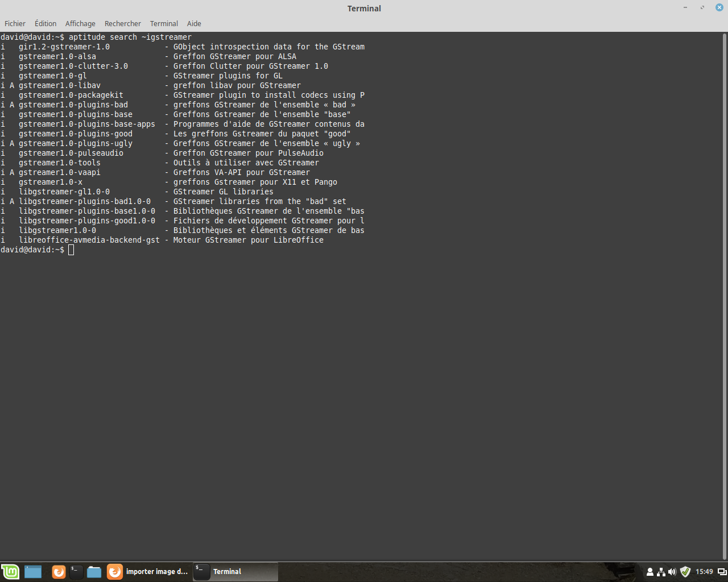Switch to the "importer image d..." Firefox window
Viewport: 728px width, 582px height.
click(148, 572)
